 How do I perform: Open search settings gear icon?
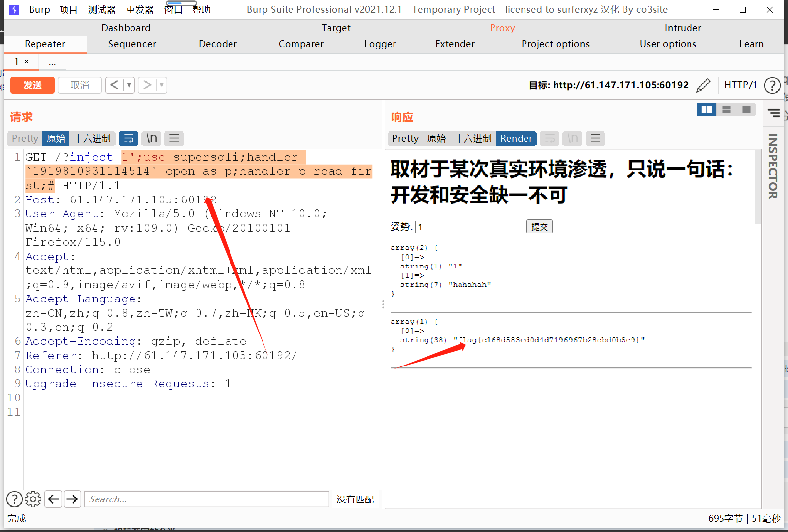click(33, 499)
